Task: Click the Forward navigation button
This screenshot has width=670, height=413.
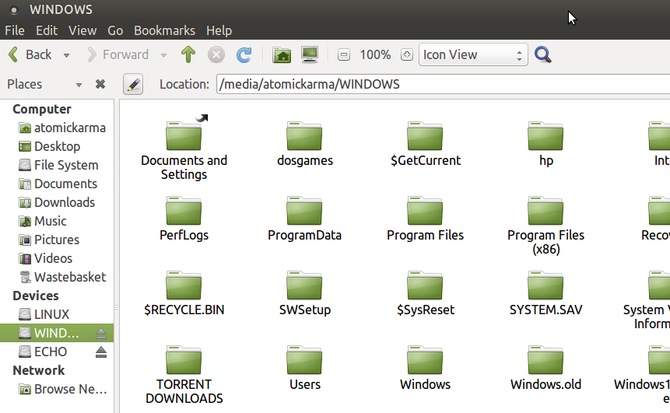Action: (118, 55)
